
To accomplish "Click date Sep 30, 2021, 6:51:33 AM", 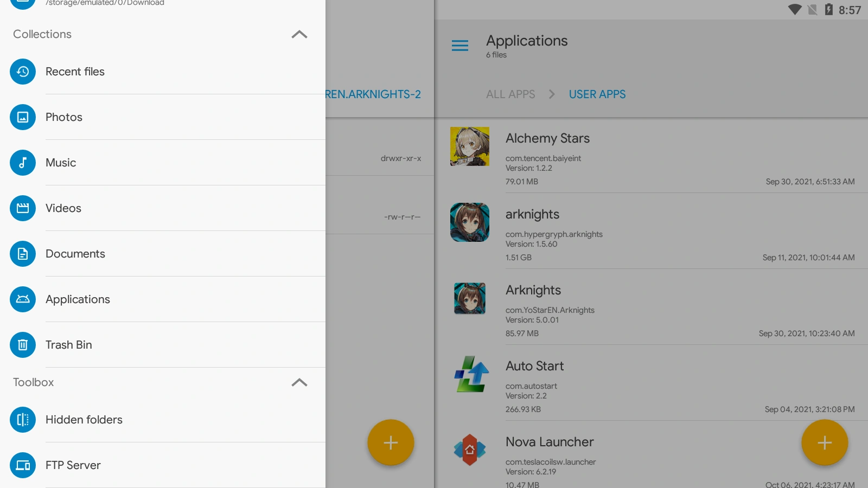I will coord(810,182).
